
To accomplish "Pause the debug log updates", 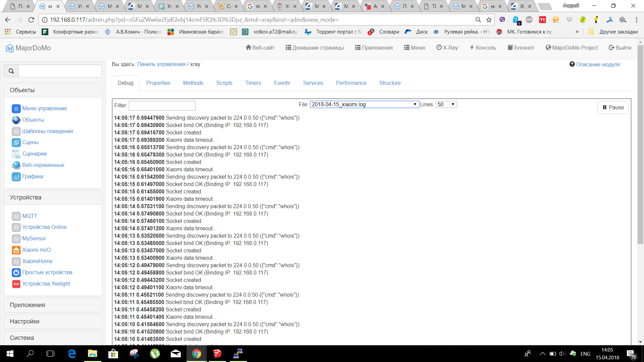I will [x=613, y=107].
